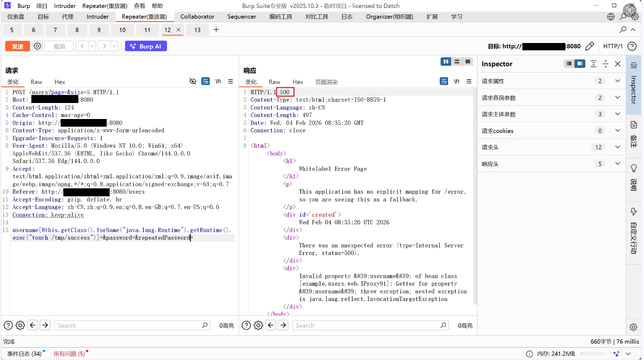Open side panel settings gear at bottom right
The width and height of the screenshot is (644, 360).
[x=633, y=327]
